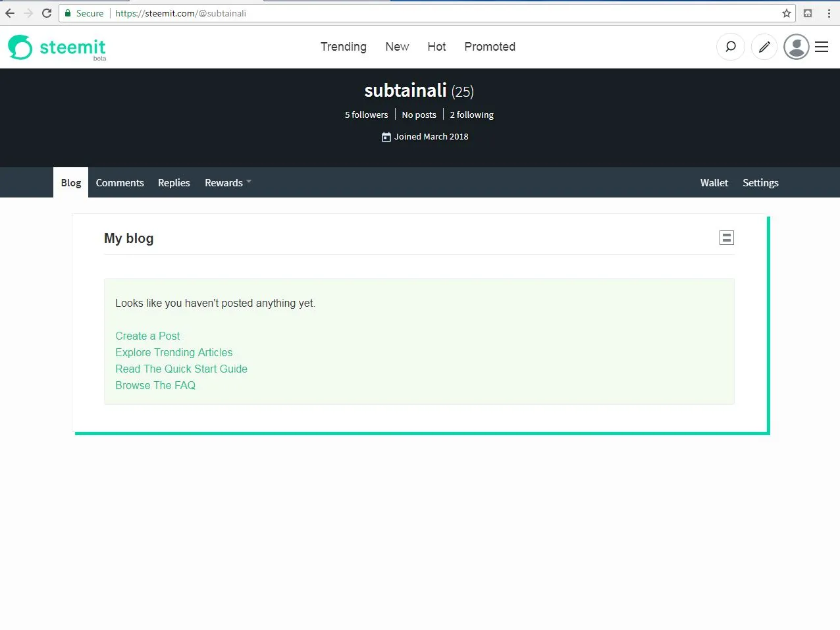This screenshot has height=630, width=840.
Task: Click the browser forward arrow
Action: coord(28,13)
